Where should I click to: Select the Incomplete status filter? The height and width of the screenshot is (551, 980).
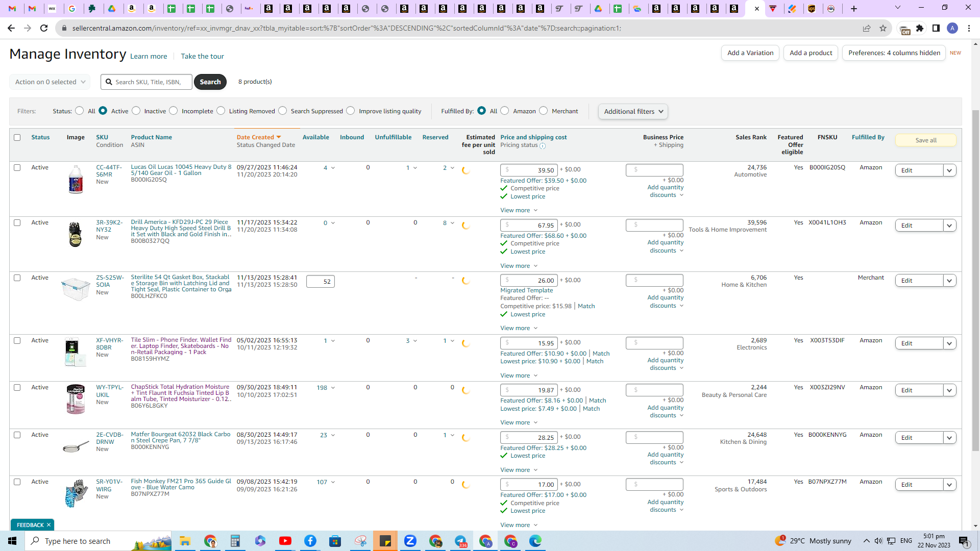pyautogui.click(x=174, y=111)
